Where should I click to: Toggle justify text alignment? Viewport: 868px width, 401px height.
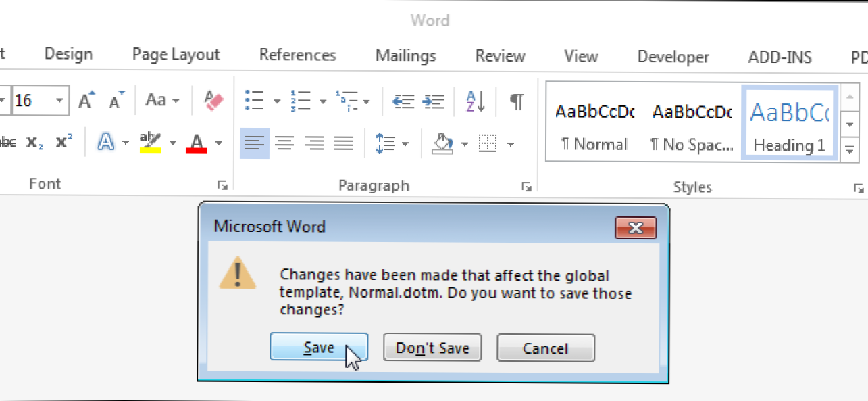click(344, 143)
